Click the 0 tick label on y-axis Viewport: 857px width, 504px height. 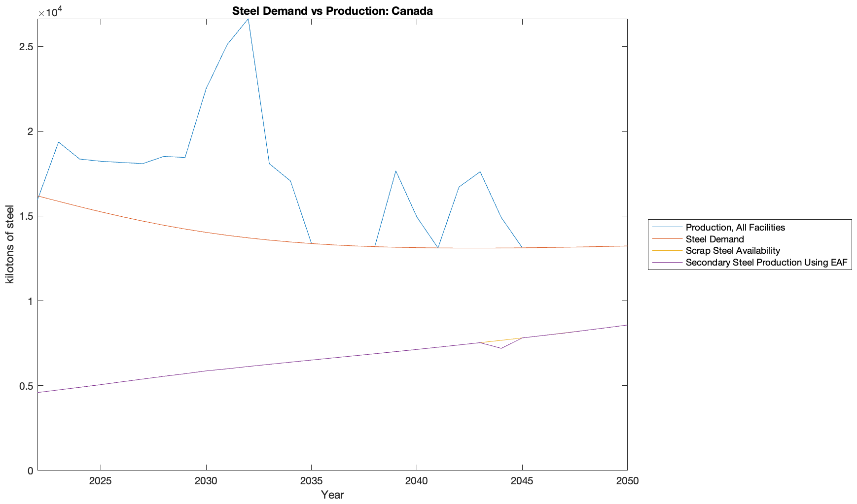[x=30, y=470]
